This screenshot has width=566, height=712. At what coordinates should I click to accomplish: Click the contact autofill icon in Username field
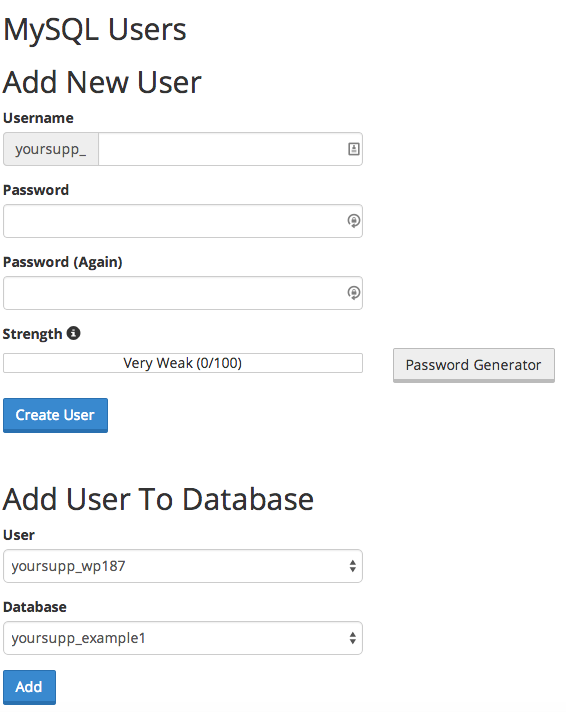click(354, 149)
